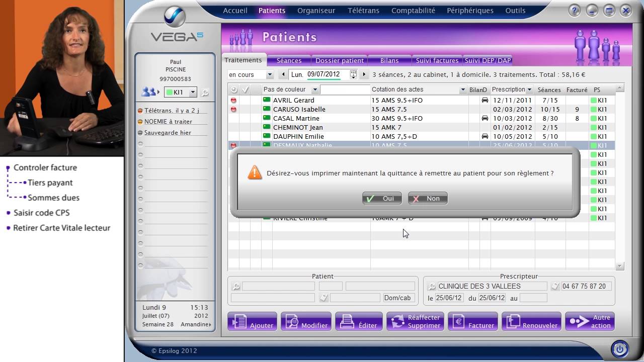
Task: Open the Accueil menu
Action: pos(235,10)
